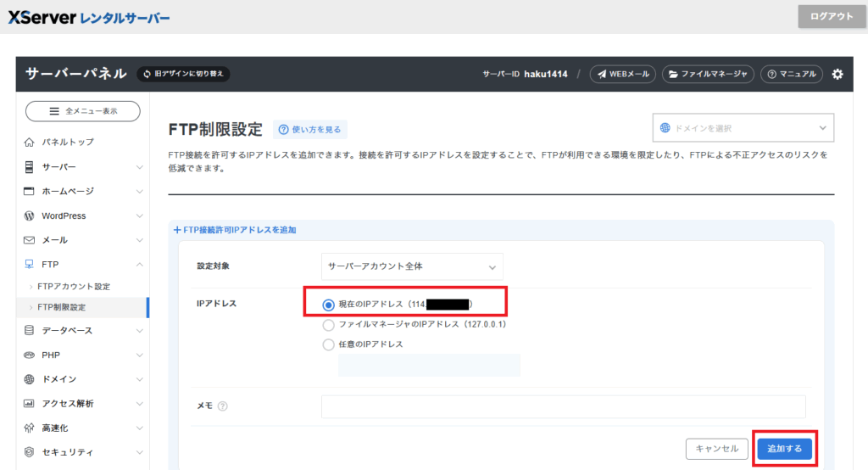Click the ログアウト button at top right
This screenshot has width=868, height=470.
[832, 16]
